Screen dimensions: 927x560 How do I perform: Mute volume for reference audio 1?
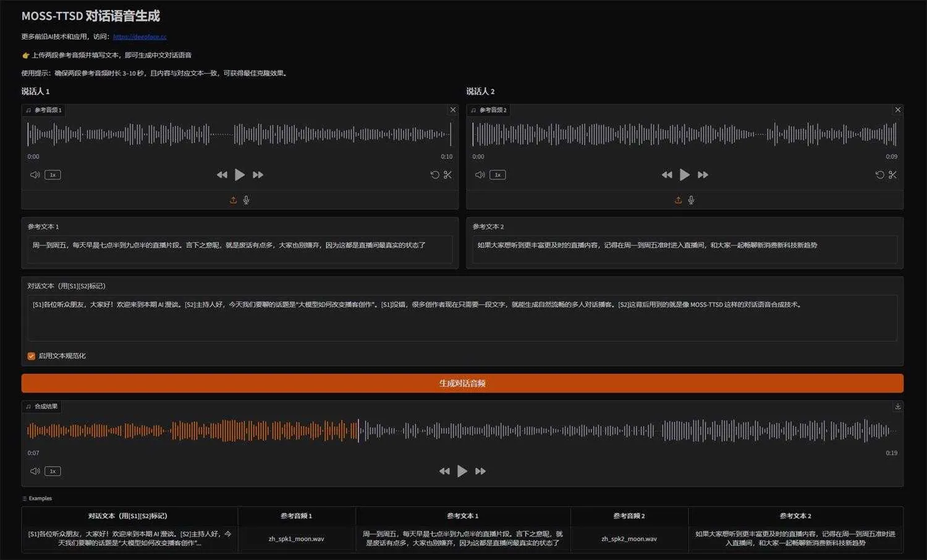pyautogui.click(x=35, y=175)
